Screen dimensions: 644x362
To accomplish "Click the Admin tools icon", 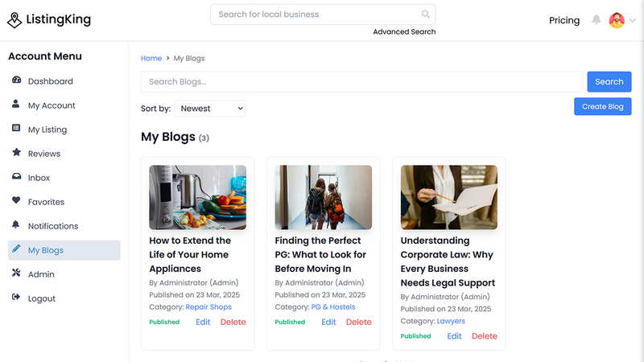I will [16, 273].
